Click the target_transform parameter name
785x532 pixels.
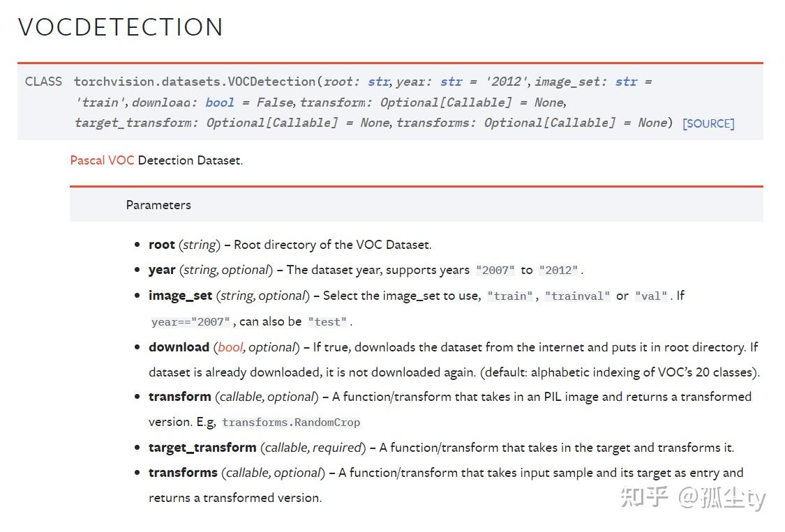tap(202, 448)
